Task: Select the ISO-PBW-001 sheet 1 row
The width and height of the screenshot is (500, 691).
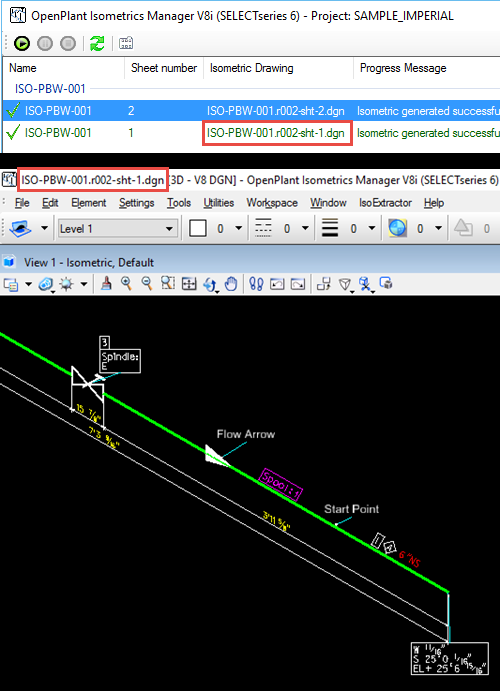Action: click(252, 133)
